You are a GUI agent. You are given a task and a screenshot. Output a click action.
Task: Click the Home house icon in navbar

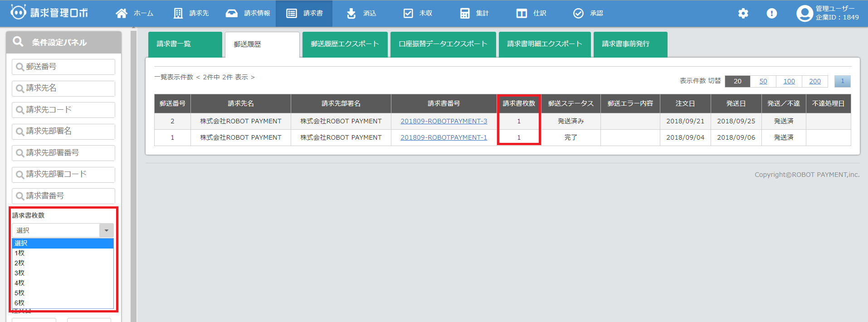122,14
